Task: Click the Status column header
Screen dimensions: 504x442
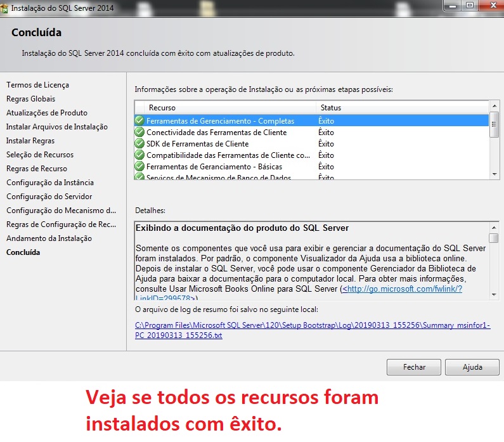Action: [x=403, y=108]
